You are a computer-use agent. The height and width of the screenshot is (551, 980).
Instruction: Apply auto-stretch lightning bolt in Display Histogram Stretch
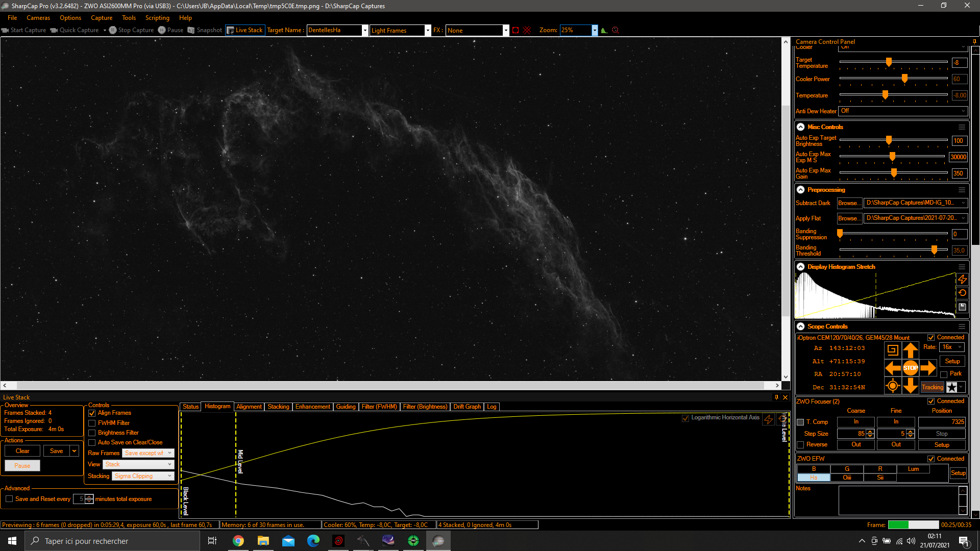tap(962, 279)
